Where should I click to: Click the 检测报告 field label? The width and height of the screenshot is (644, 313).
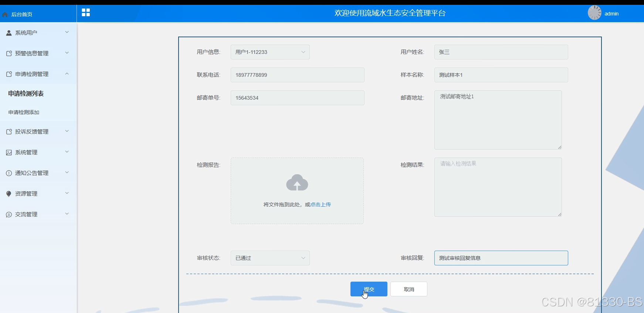[x=209, y=165]
